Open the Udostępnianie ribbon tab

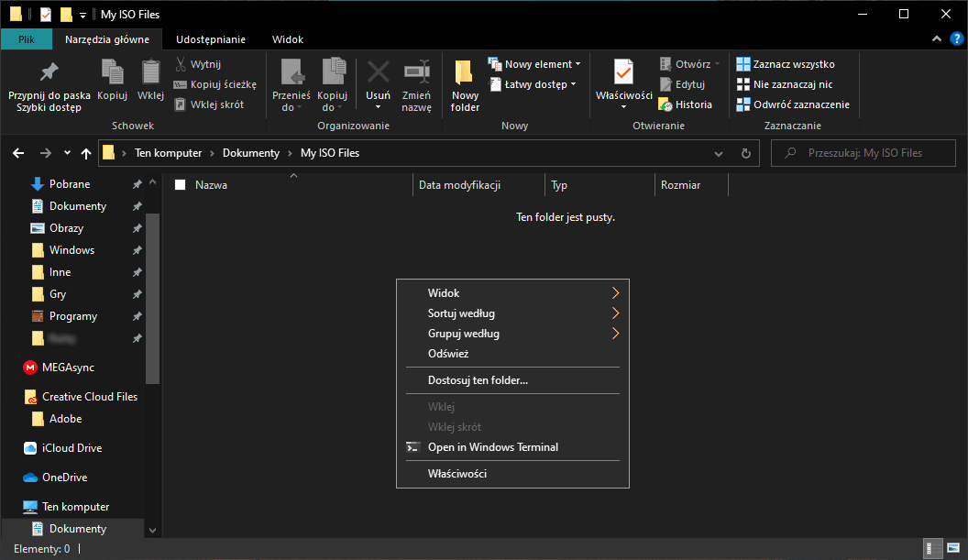point(211,39)
